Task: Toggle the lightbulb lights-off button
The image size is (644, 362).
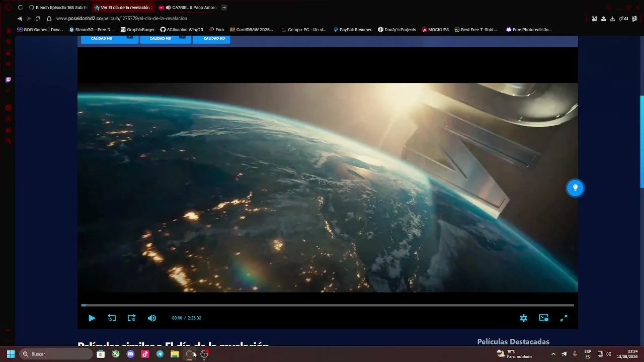Action: click(x=575, y=188)
